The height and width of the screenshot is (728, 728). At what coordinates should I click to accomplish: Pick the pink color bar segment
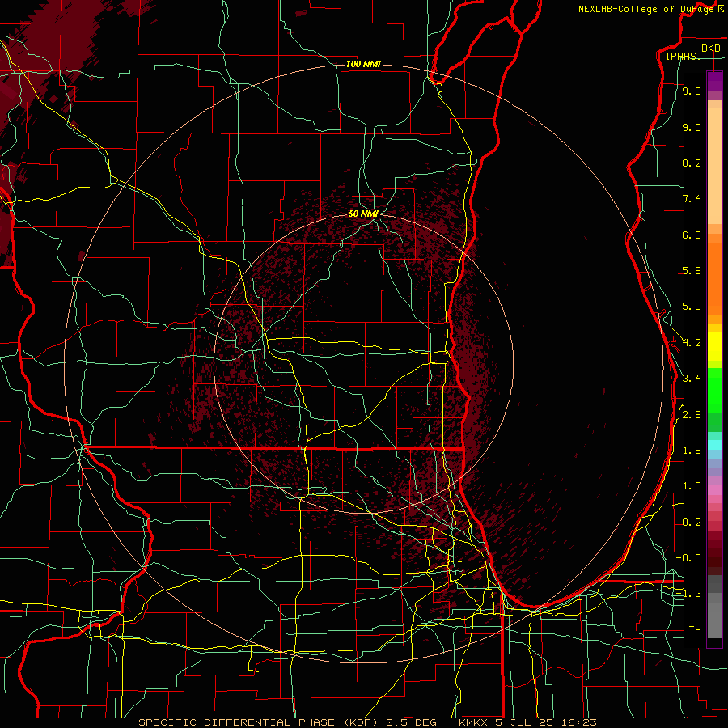714,490
